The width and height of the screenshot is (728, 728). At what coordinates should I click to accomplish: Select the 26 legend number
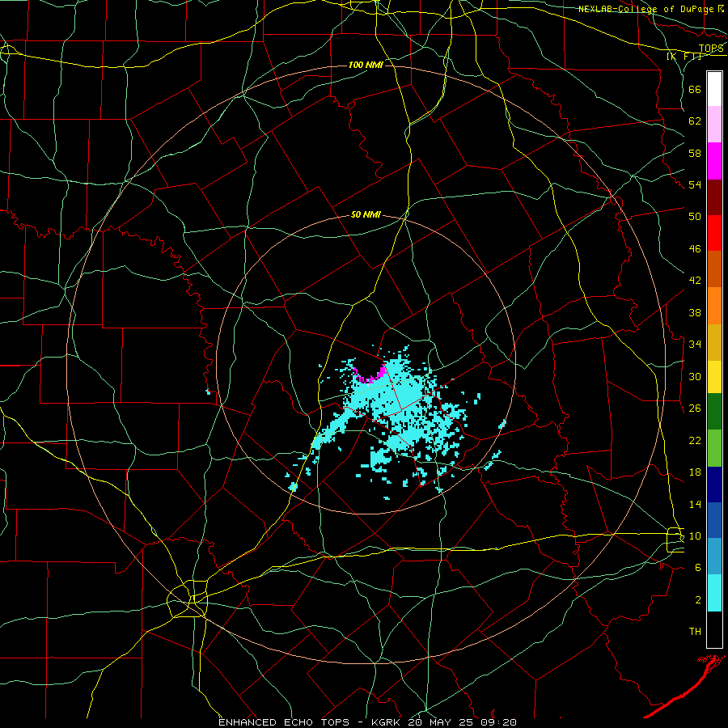click(x=695, y=408)
